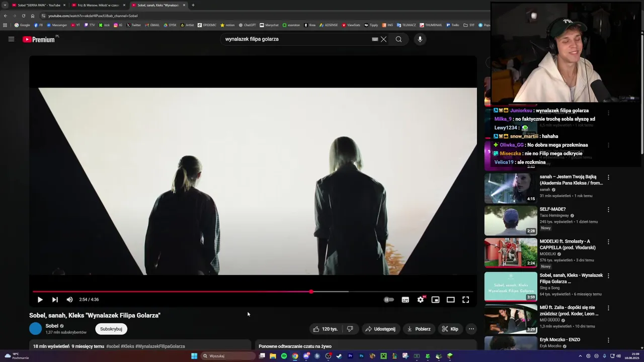Open sanah Jestem Twoją Bajką thumbnail
644x362 pixels.
(511, 188)
